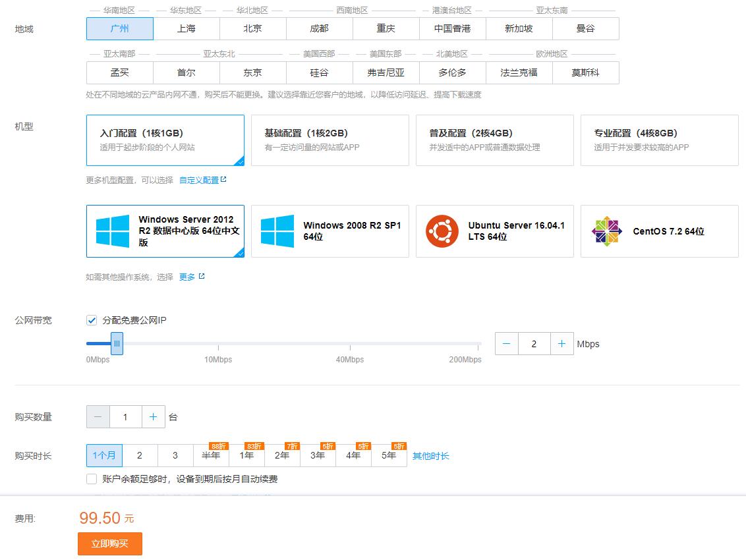Click the 立即购买 button

click(x=110, y=544)
